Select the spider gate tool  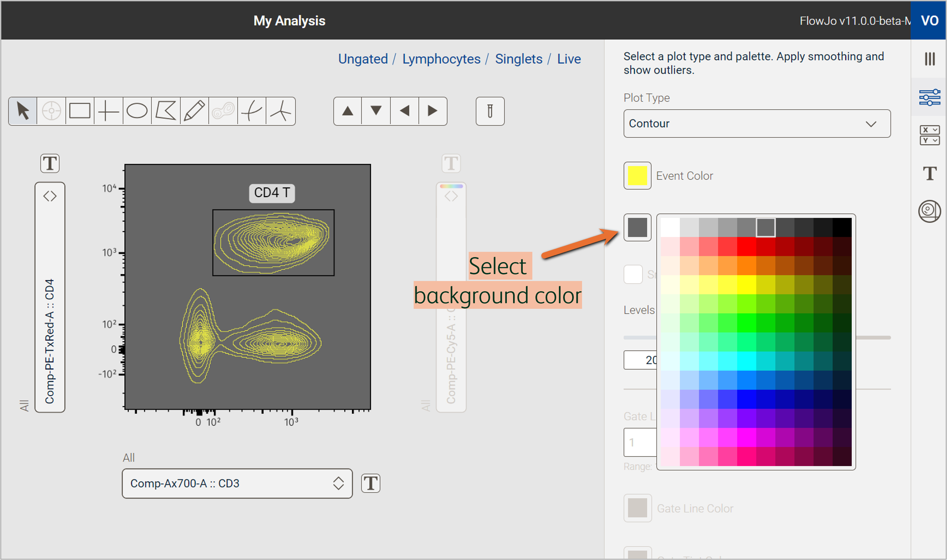click(x=280, y=111)
